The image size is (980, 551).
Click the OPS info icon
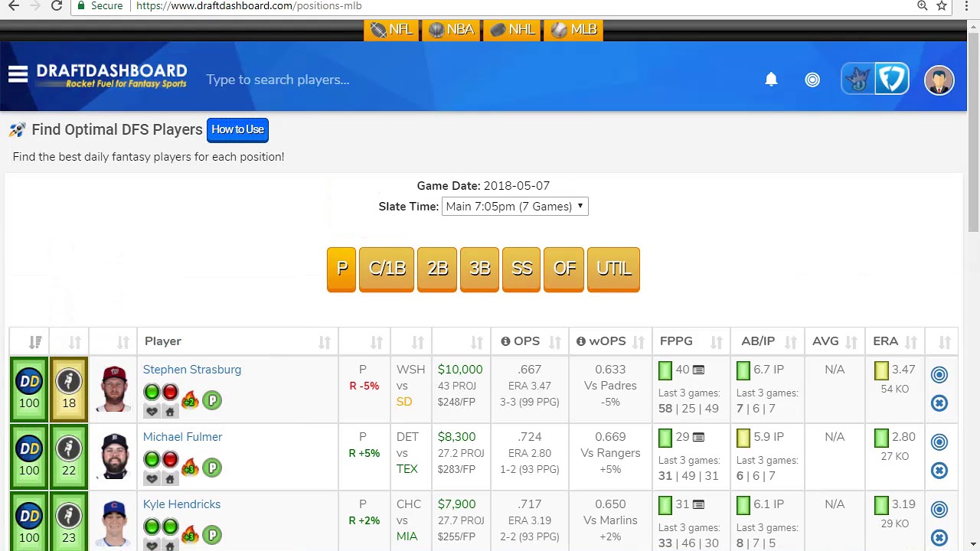[x=505, y=341]
